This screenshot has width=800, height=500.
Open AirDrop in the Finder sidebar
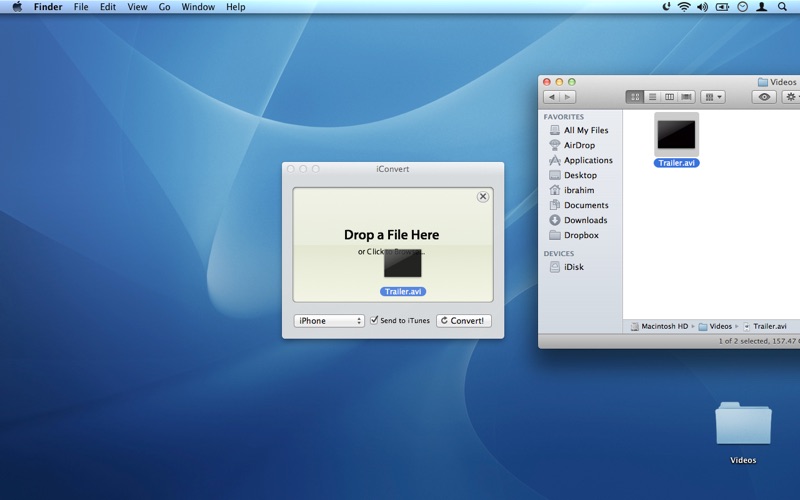[578, 145]
